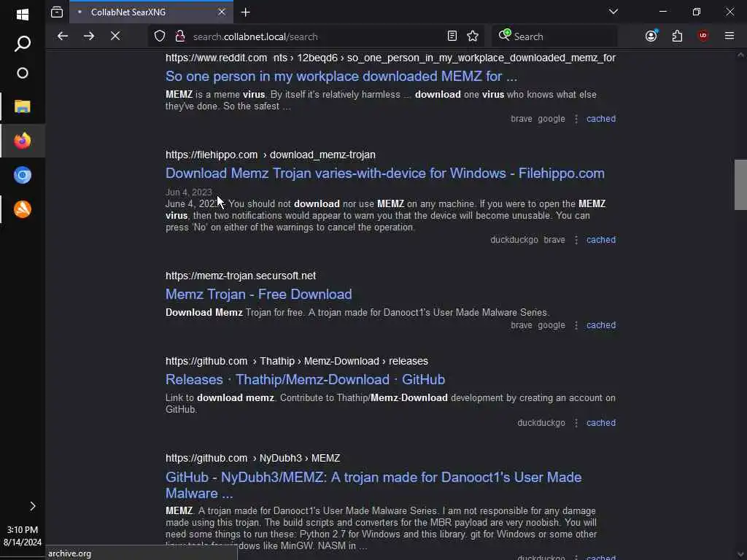Viewport: 747px width, 560px height.
Task: Click the taskbar clock showing 3:10 PM
Action: coord(23,529)
